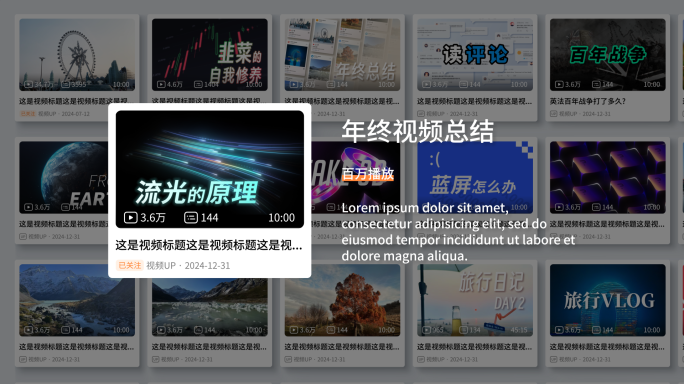The height and width of the screenshot is (384, 684).
Task: Open the 年终总结 collage video thumbnail
Action: (x=342, y=55)
